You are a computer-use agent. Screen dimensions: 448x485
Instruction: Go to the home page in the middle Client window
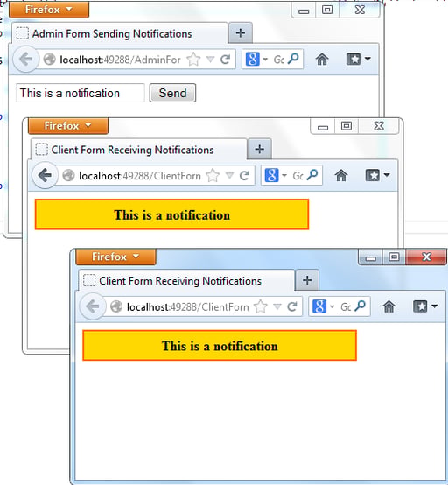coord(341,176)
